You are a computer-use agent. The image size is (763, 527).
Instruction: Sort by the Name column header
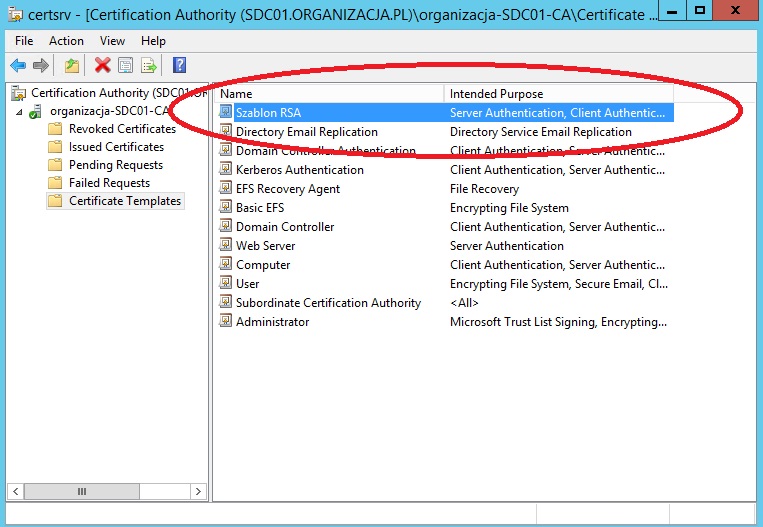[x=329, y=93]
